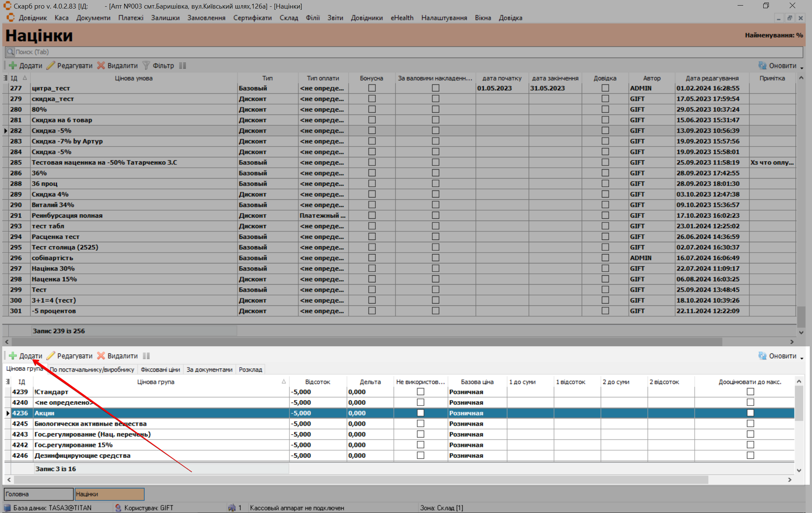Open dropdown arrow next to upper Оновити
The width and height of the screenshot is (812, 513).
point(802,68)
